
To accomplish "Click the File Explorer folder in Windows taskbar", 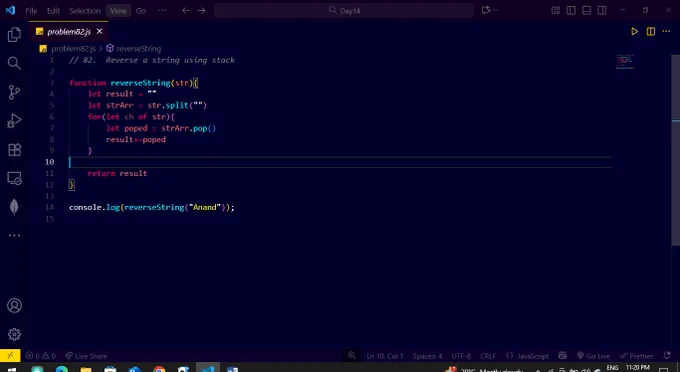I will (x=86, y=369).
